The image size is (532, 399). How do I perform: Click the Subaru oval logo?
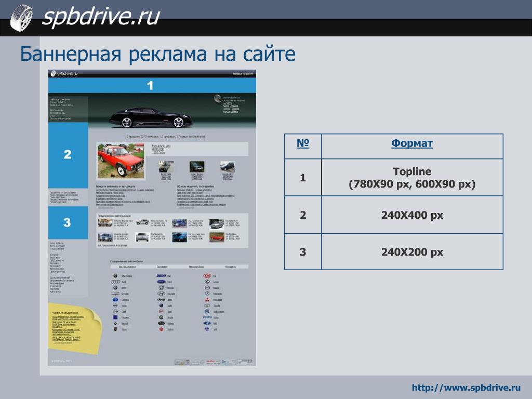(161, 323)
